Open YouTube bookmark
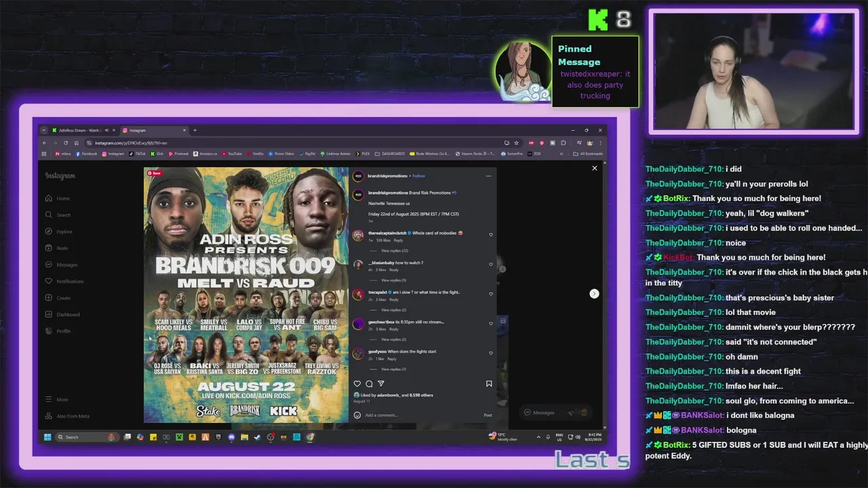The height and width of the screenshot is (488, 868). click(x=231, y=154)
